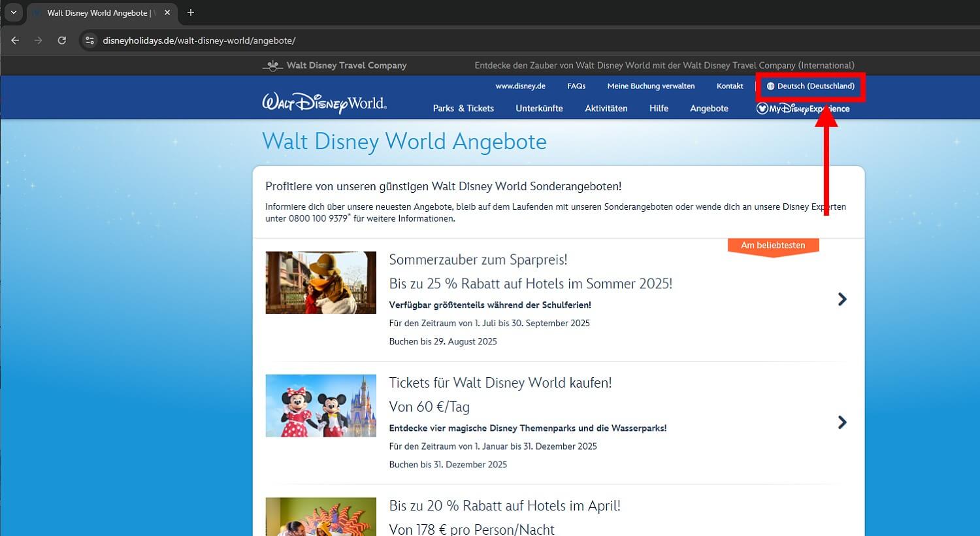Open Meine Buchung verwalten

tap(651, 86)
